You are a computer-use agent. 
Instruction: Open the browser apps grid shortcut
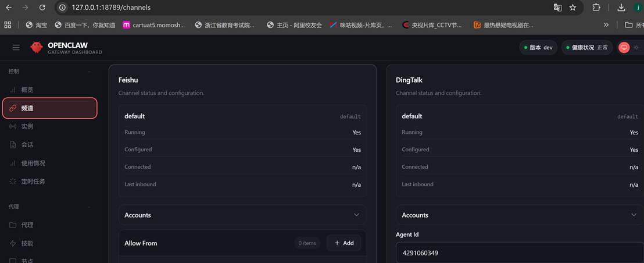[x=8, y=25]
